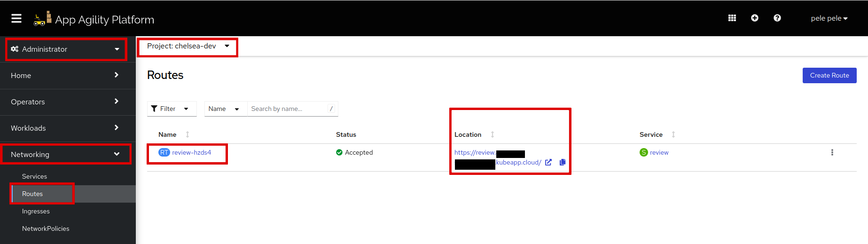This screenshot has height=244, width=868.
Task: Click the hamburger navigation menu icon
Action: (16, 18)
